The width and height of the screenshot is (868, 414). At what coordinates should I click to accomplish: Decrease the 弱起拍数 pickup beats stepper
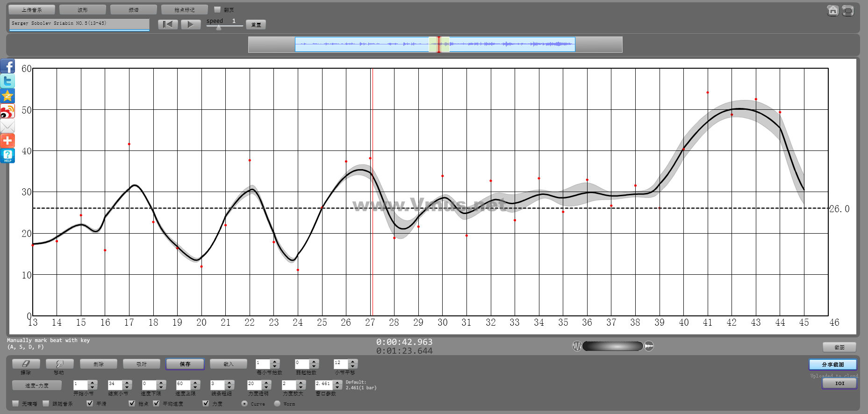(x=314, y=366)
